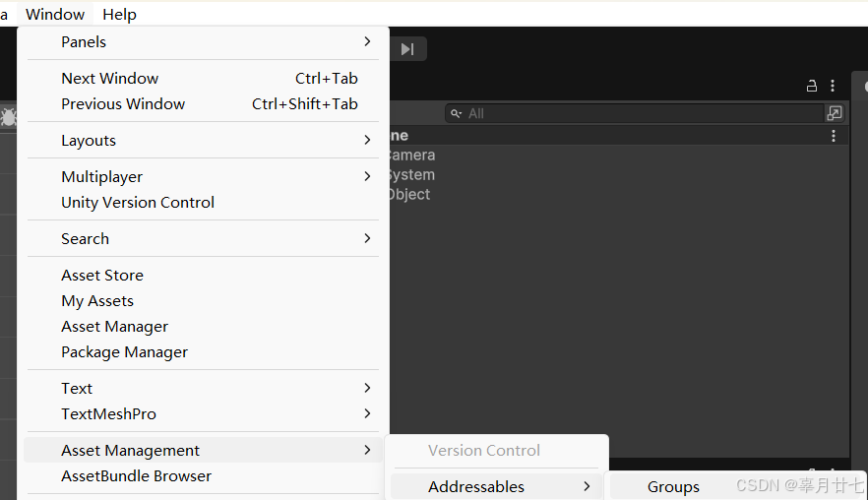The image size is (868, 500).
Task: Select Next Window menu entry
Action: click(204, 79)
